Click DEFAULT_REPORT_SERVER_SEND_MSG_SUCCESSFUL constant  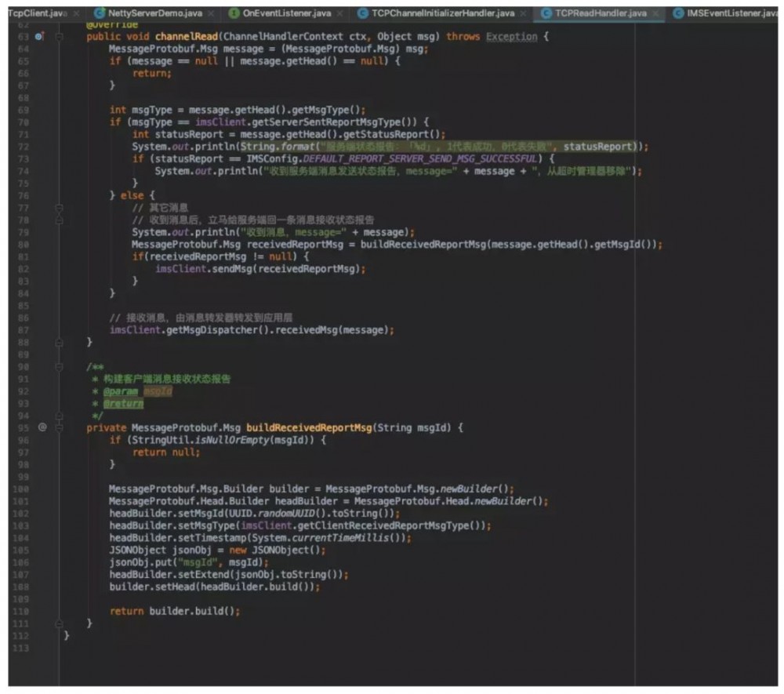(420, 159)
